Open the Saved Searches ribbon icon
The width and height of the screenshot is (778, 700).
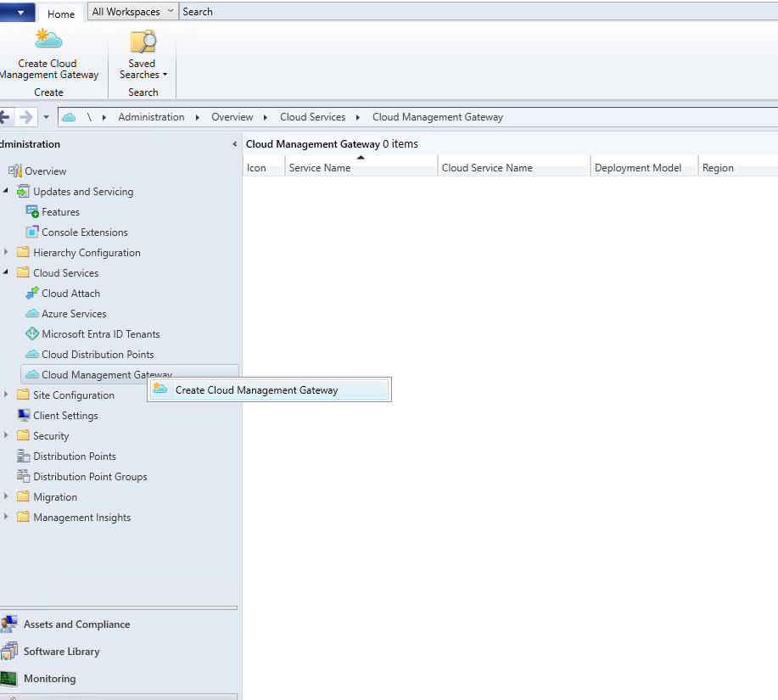pyautogui.click(x=143, y=41)
